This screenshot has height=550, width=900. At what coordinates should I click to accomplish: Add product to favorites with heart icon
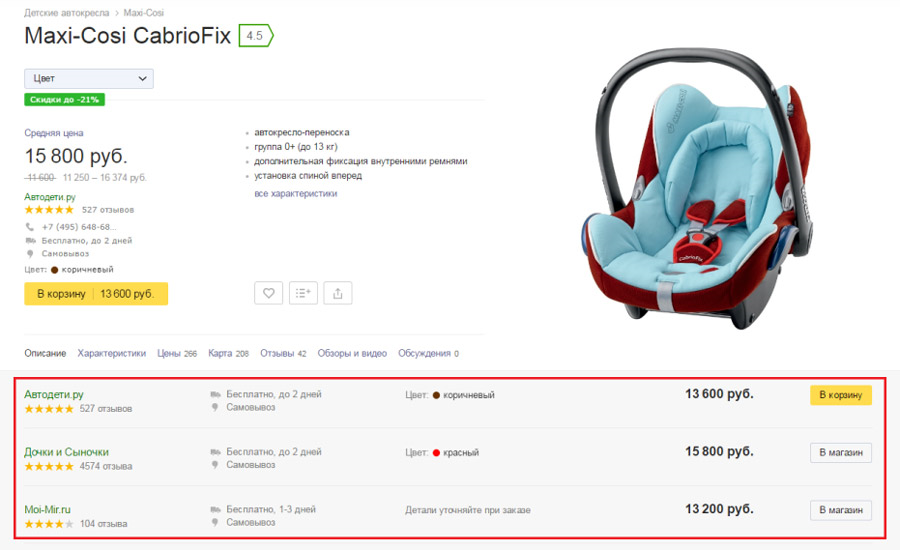click(x=268, y=293)
